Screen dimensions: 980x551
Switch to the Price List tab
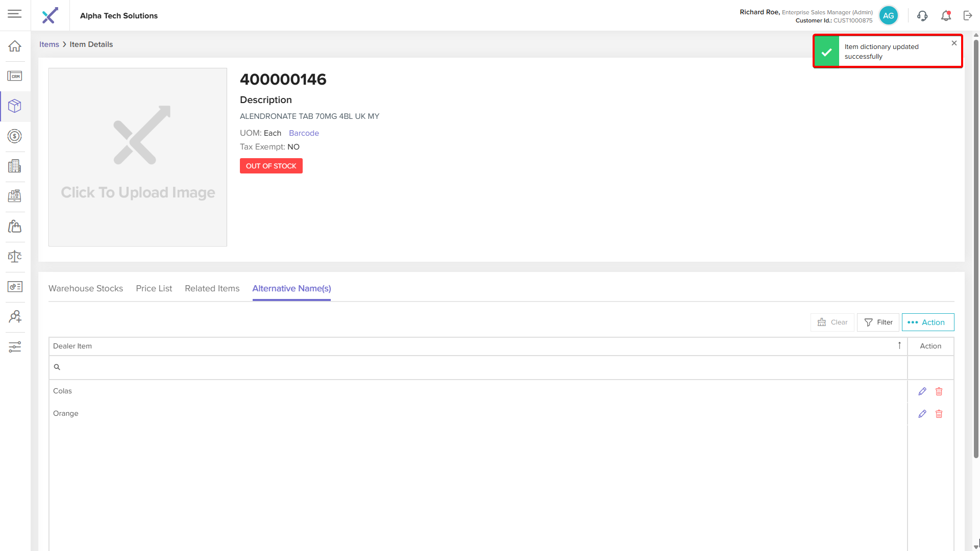click(154, 288)
